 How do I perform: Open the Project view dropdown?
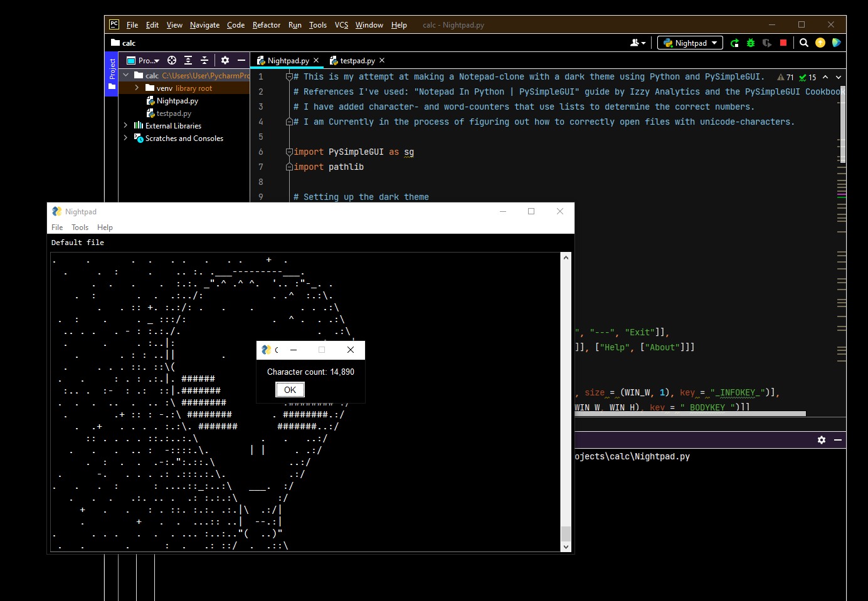[143, 61]
